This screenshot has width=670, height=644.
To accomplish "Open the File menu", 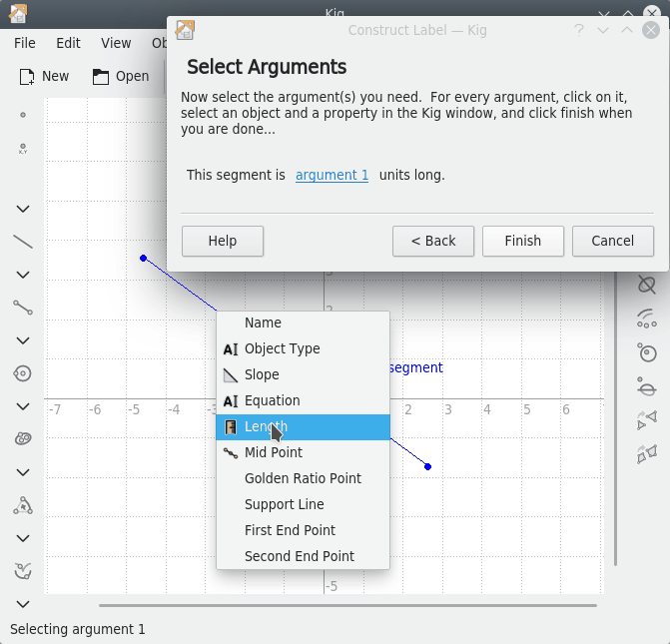I will point(25,43).
